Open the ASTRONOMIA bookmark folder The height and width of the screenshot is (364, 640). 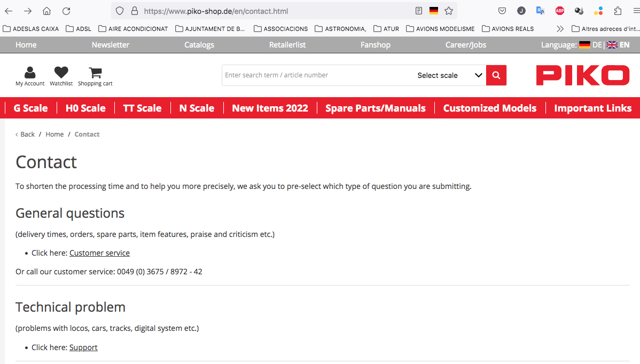[x=340, y=29]
